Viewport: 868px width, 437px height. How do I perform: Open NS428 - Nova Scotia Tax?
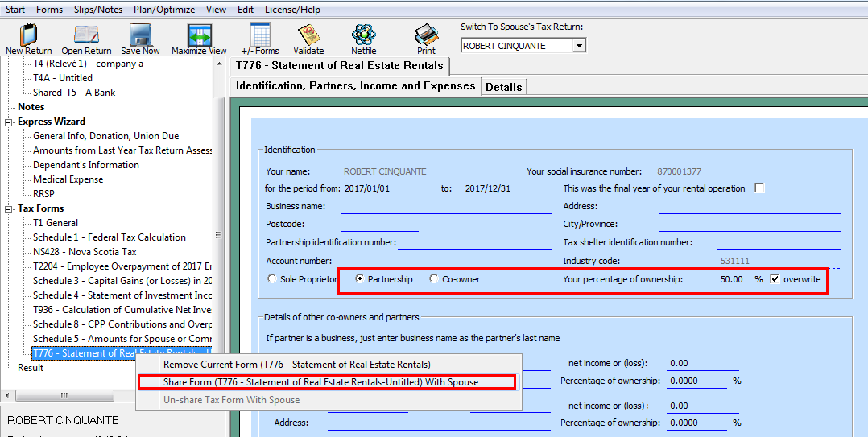(x=85, y=252)
